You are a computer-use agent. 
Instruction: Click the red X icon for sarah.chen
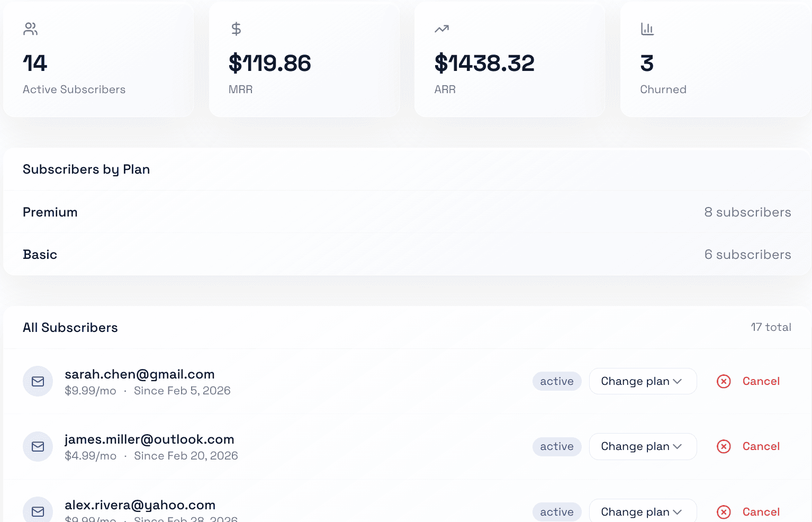[724, 381]
